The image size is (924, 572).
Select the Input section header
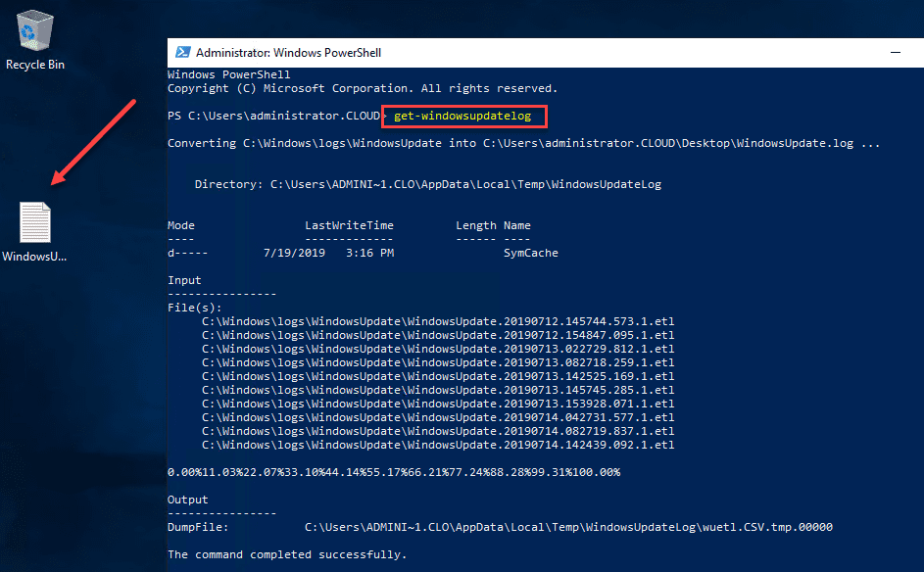[184, 279]
